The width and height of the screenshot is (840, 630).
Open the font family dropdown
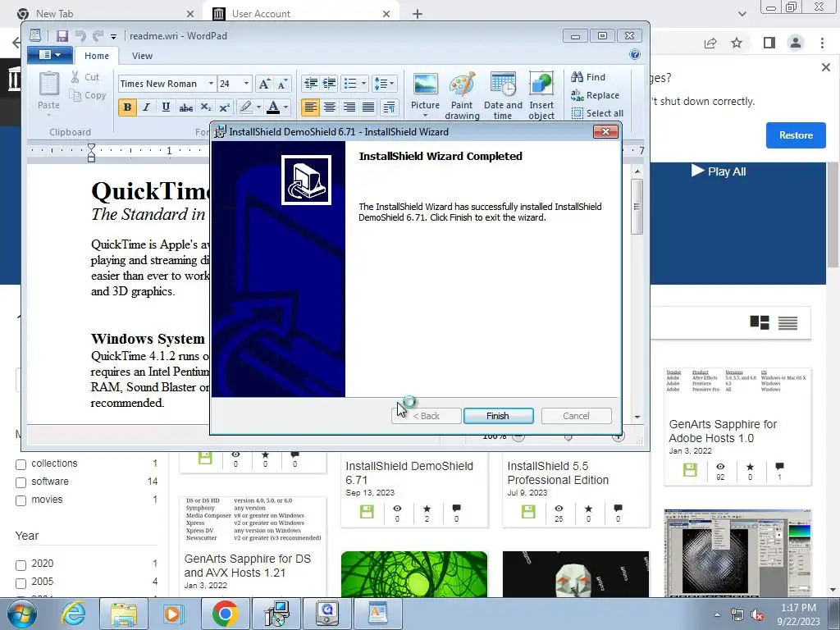[211, 84]
